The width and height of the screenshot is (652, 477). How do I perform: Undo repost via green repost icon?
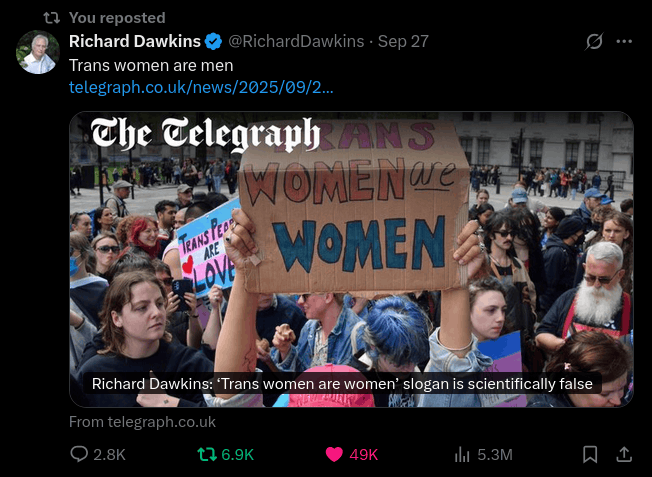click(x=207, y=454)
